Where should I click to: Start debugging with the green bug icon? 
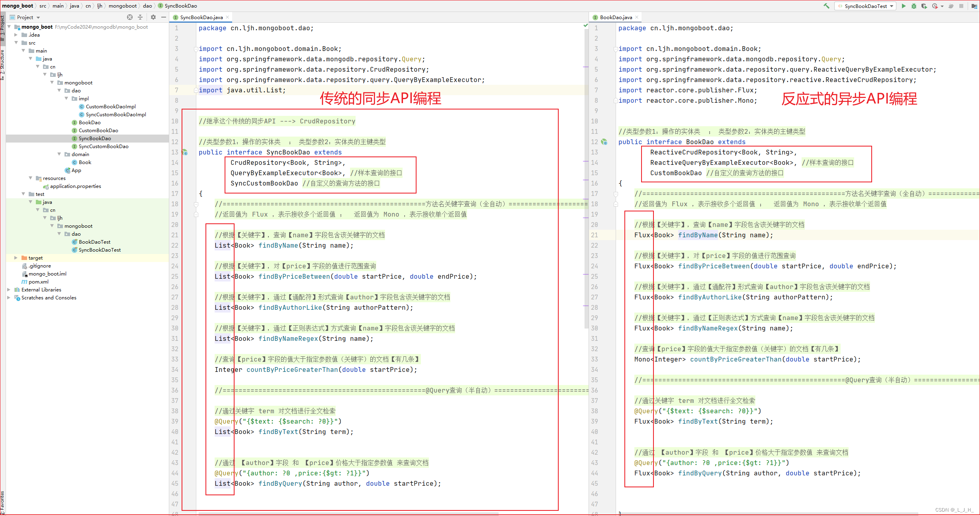pos(914,6)
